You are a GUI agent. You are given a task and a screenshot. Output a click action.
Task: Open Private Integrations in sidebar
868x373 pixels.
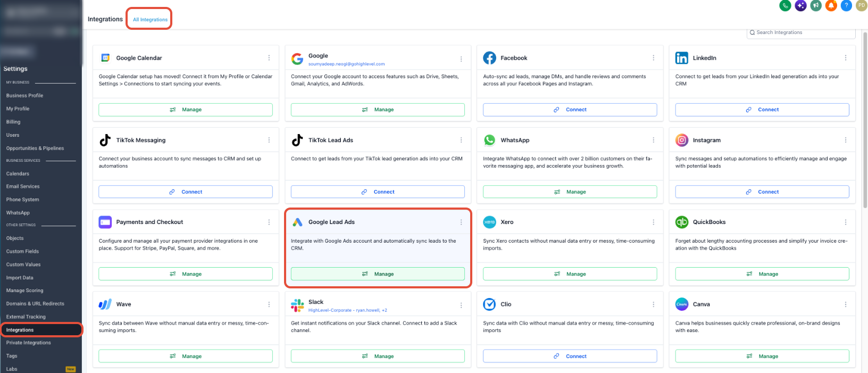29,343
